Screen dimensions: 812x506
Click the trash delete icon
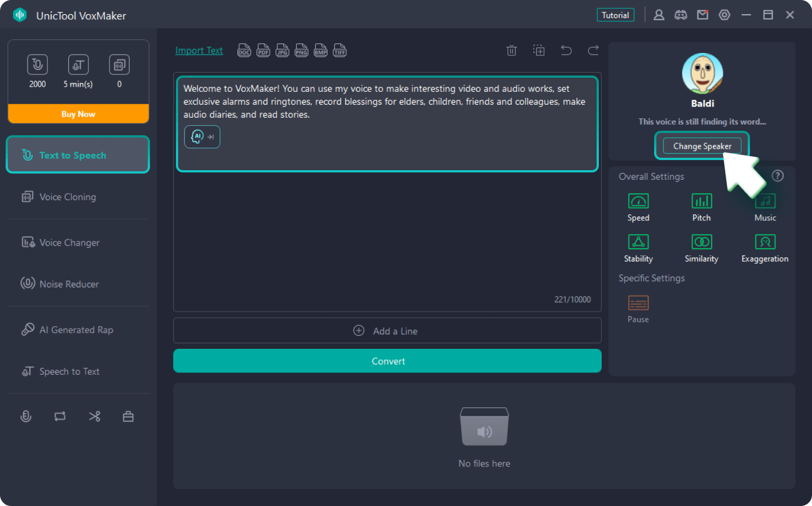(x=511, y=51)
